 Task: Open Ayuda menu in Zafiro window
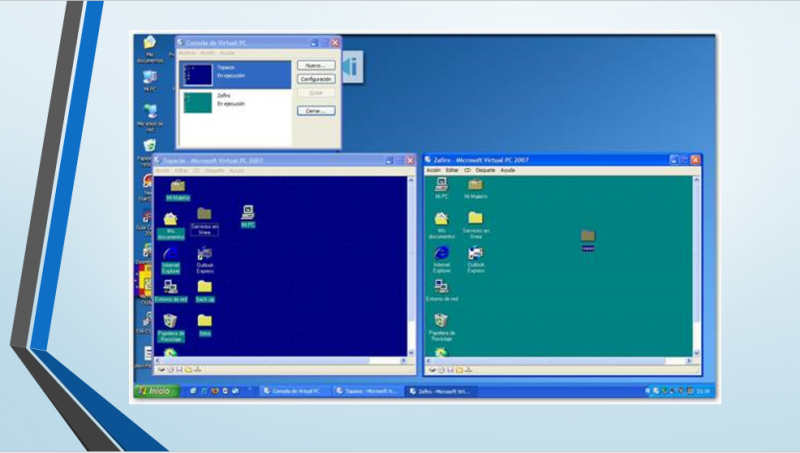[507, 170]
